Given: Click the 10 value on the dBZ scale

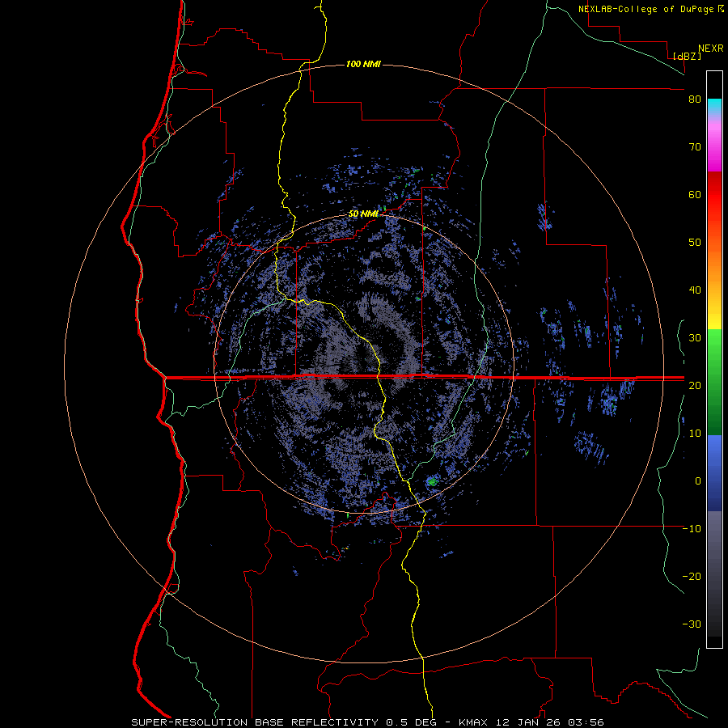Looking at the screenshot, I should click(x=695, y=434).
